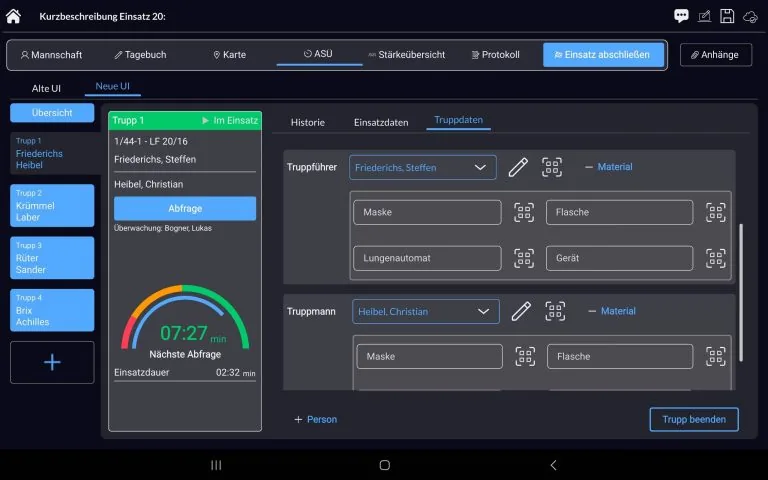Click the save floppy disk icon
This screenshot has width=768, height=480.
727,16
